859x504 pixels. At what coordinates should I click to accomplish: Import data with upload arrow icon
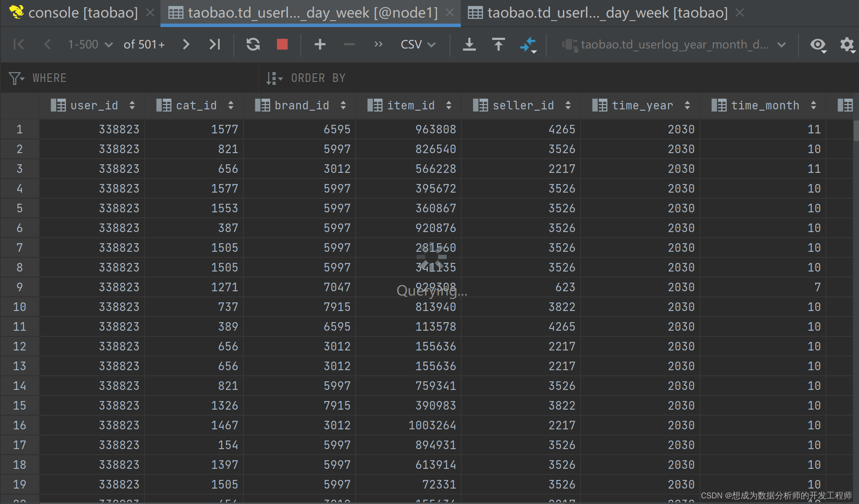[x=498, y=44]
